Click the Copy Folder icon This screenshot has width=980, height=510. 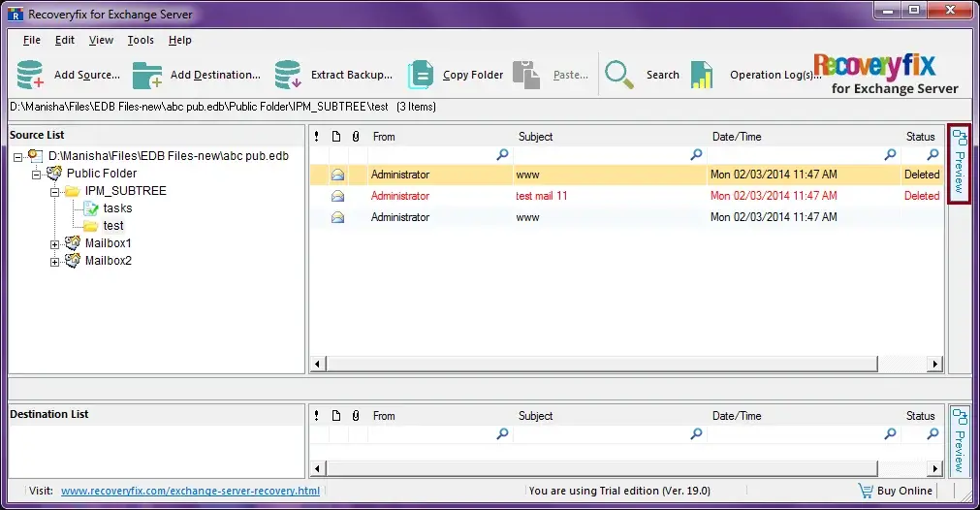421,75
